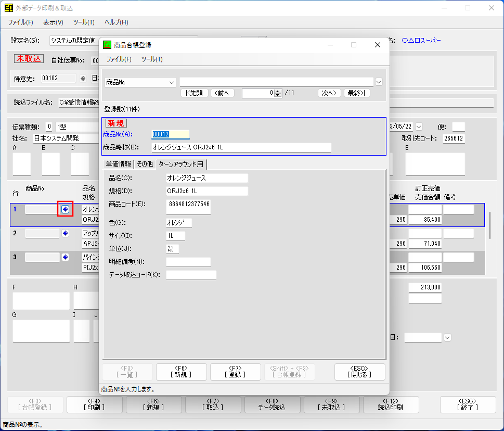
Task: Click the blue diamond button on row 3
Action: click(65, 257)
